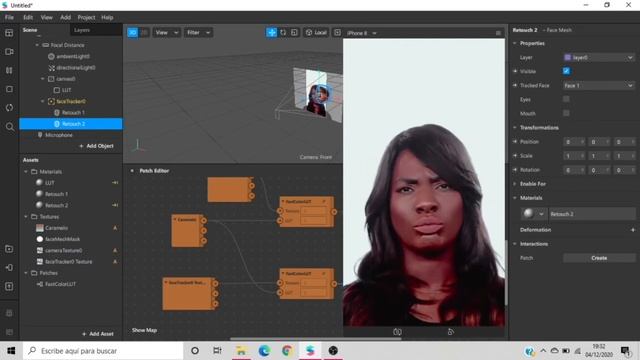
Task: Collapse the Textures assets folder
Action: pyautogui.click(x=26, y=217)
